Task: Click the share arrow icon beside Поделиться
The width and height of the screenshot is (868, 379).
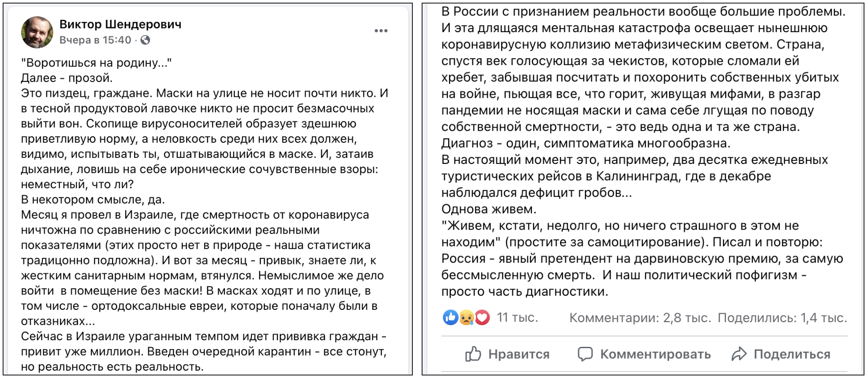Action: click(739, 354)
